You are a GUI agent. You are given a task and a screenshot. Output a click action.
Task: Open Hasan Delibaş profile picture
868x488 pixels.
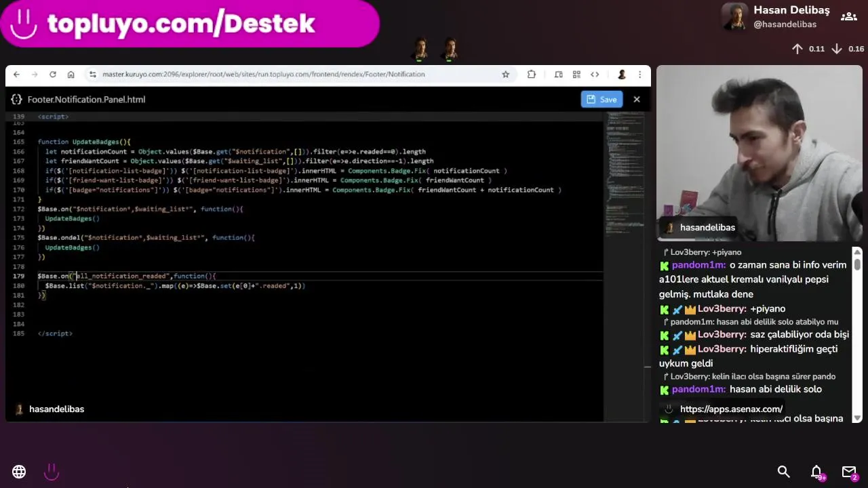[x=734, y=17]
